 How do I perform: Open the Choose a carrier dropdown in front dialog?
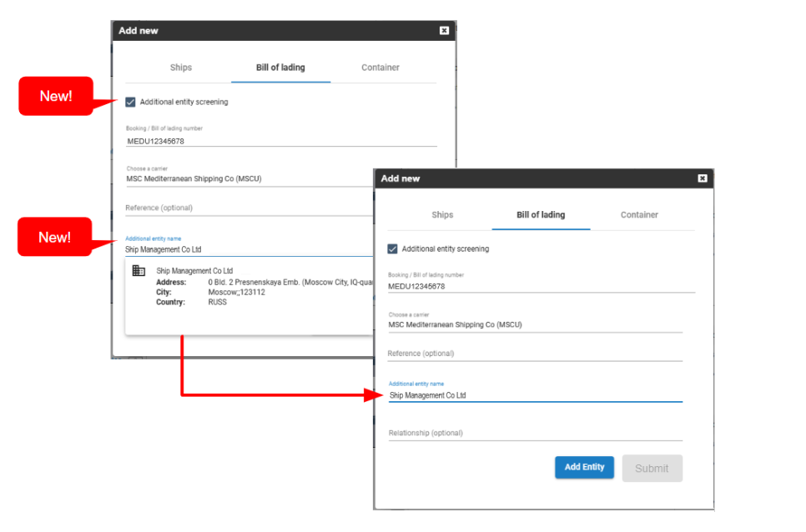[x=534, y=325]
